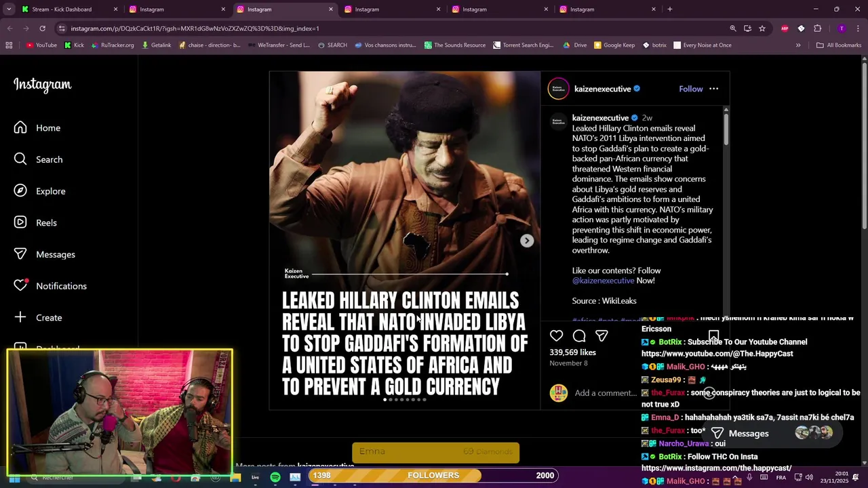Open Google Keep bookmark

pyautogui.click(x=614, y=45)
